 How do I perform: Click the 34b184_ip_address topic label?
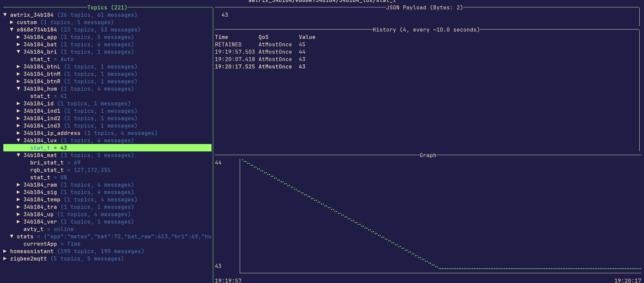click(52, 133)
